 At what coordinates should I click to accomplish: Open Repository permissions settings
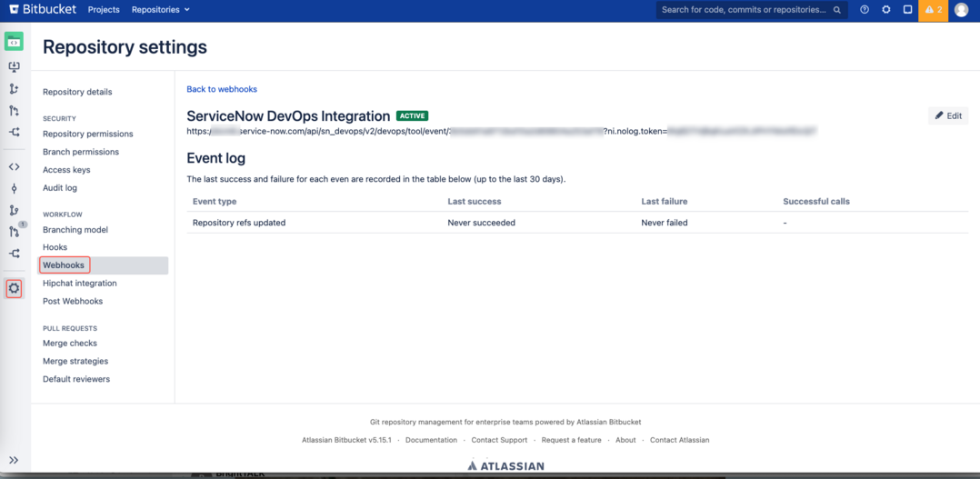tap(88, 134)
